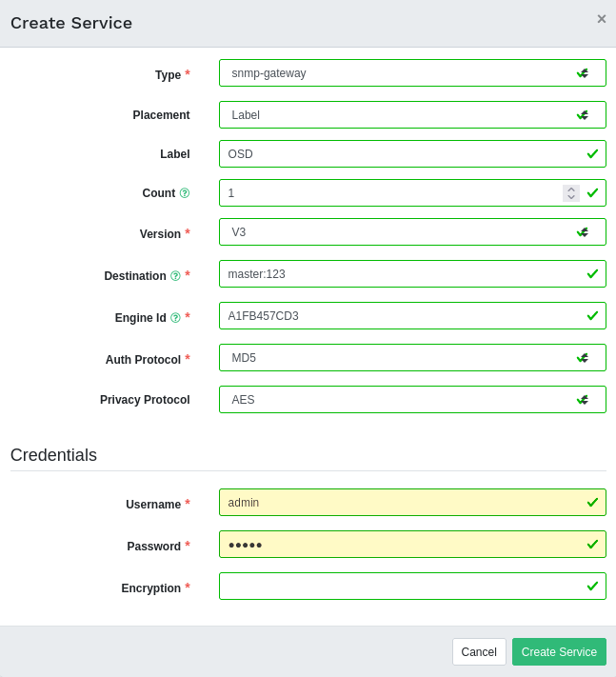Viewport: 616px width, 677px height.
Task: Select the Username input field
Action: click(x=400, y=503)
